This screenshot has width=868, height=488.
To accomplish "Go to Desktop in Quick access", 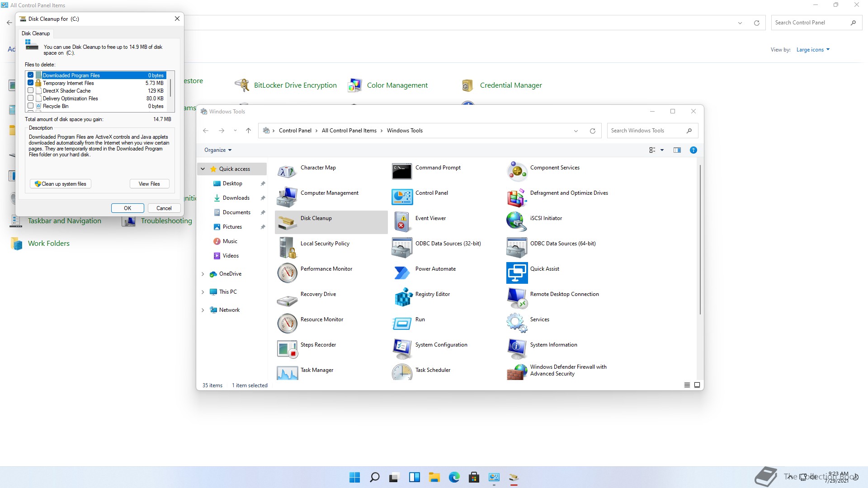I will (232, 183).
